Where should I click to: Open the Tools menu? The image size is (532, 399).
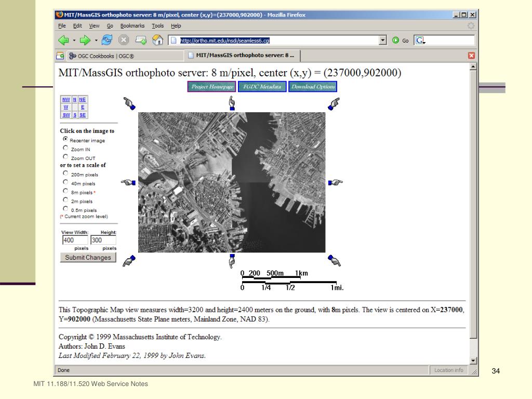(x=158, y=26)
